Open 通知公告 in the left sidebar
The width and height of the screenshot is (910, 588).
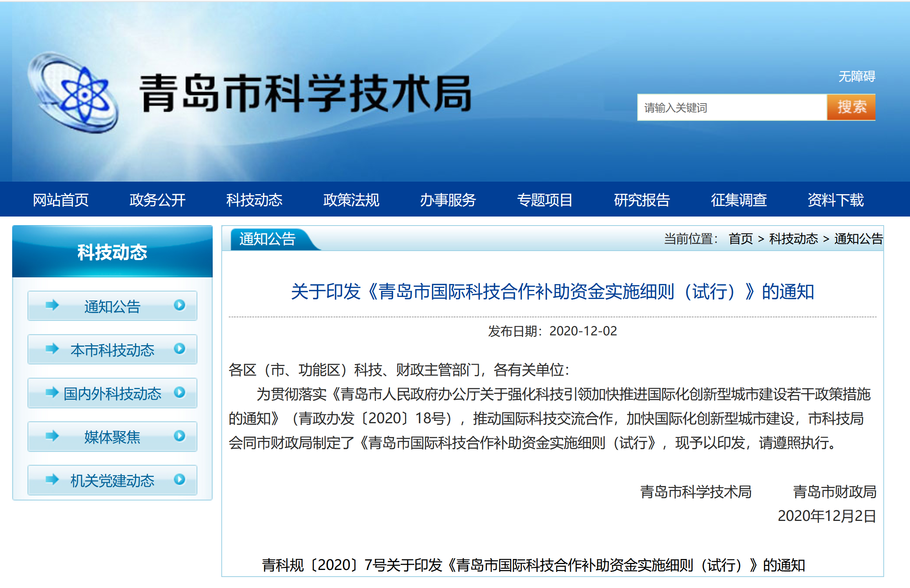(112, 306)
